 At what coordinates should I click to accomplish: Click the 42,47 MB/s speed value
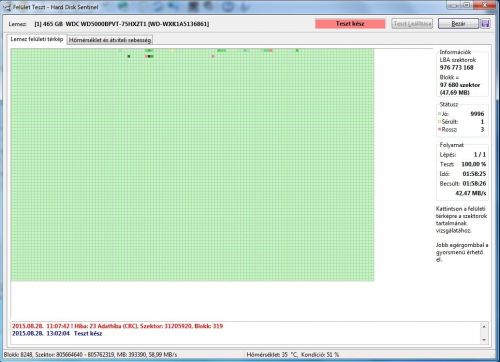point(471,193)
